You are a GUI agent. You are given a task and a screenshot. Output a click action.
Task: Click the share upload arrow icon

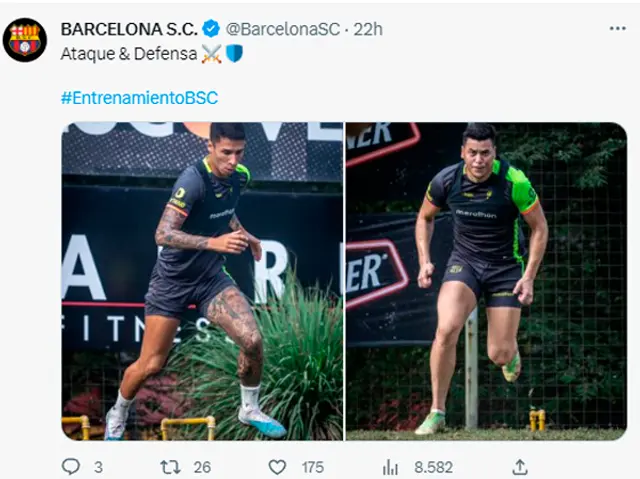[519, 466]
